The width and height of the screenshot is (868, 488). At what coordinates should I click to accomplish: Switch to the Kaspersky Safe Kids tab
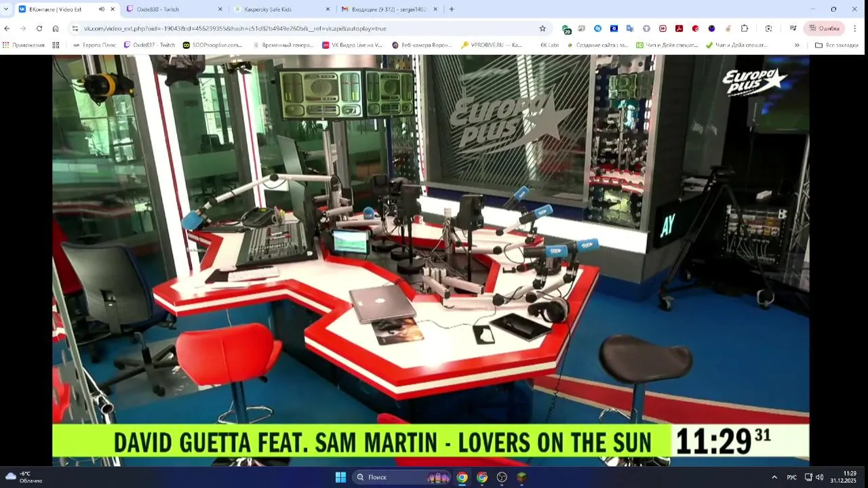pos(283,9)
